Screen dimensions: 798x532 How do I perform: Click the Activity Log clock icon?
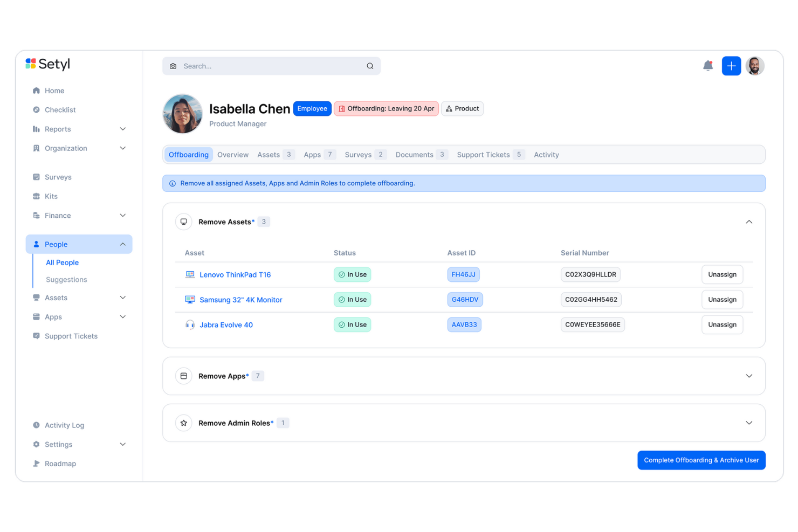click(x=36, y=425)
